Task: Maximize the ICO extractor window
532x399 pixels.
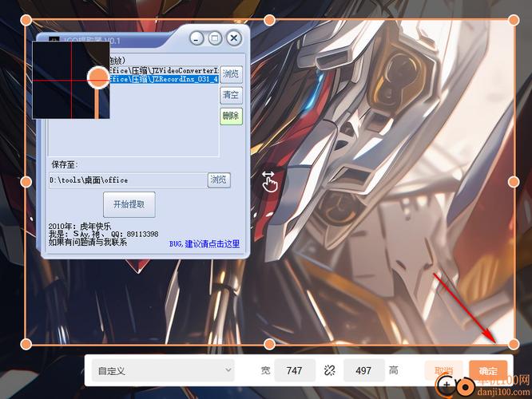Action: [215, 38]
